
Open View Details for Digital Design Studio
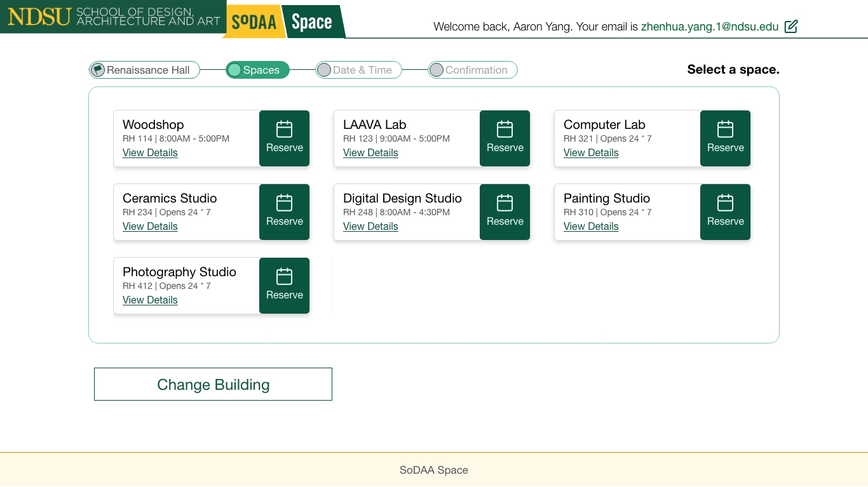pos(370,227)
